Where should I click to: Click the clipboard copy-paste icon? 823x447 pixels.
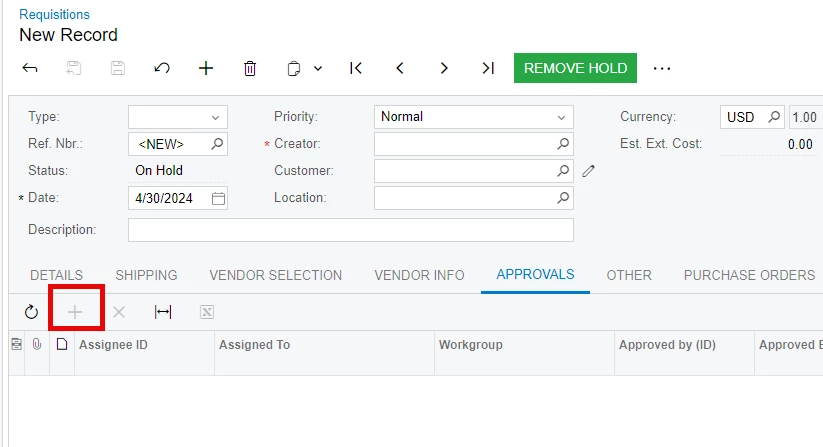tap(294, 69)
